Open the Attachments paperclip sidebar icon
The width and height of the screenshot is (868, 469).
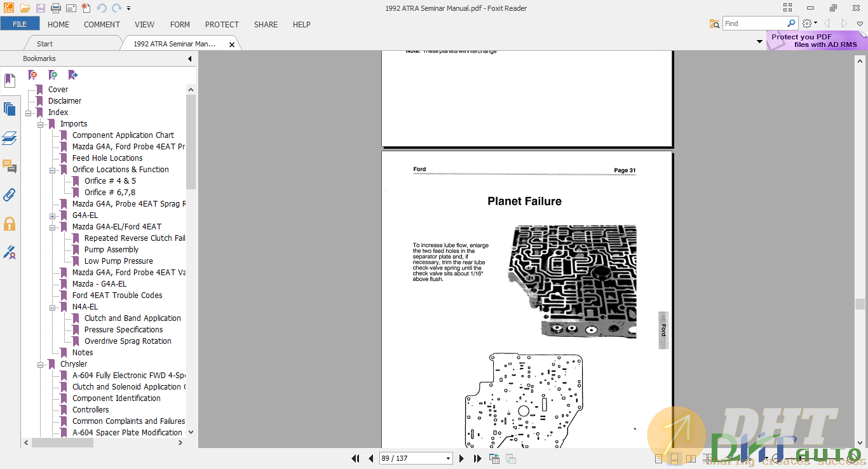click(10, 195)
